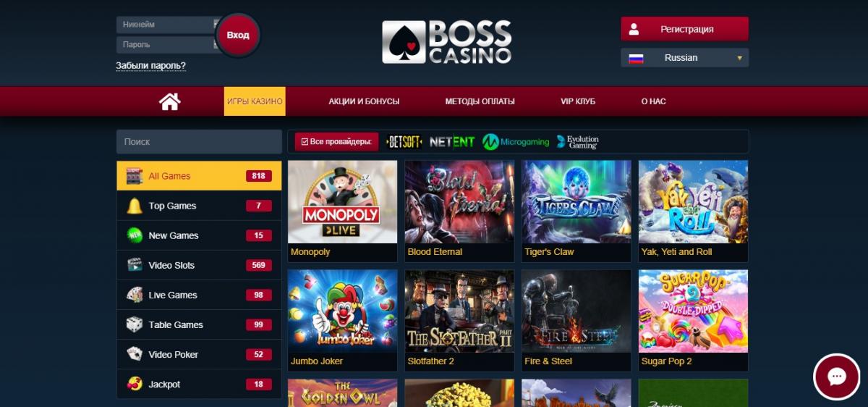Click the 'Вход' login button
The height and width of the screenshot is (407, 868).
[x=238, y=35]
